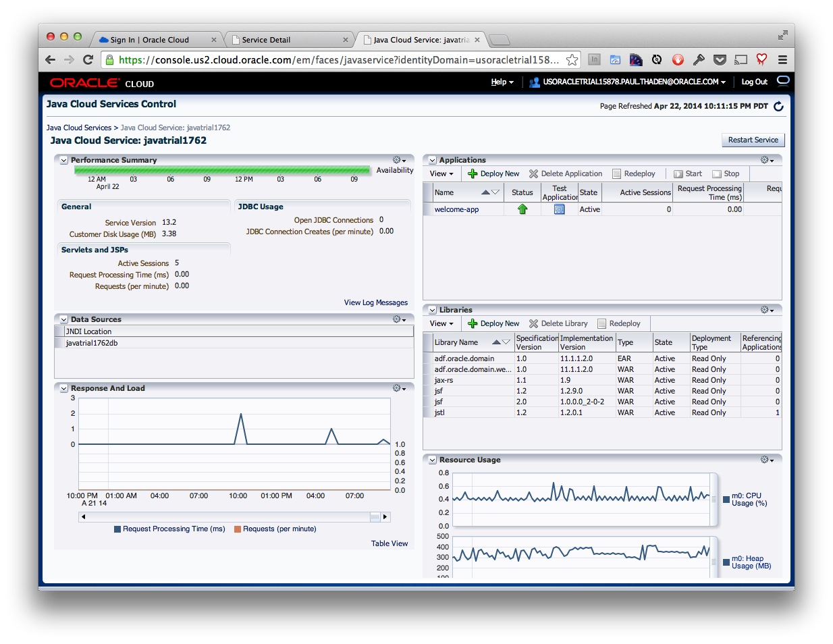Click the Pocket extension icon
This screenshot has width=833, height=644.
720,60
